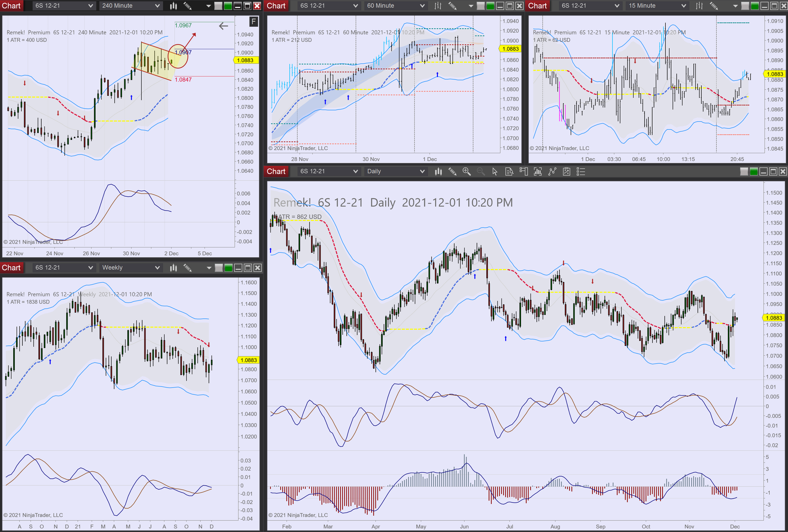This screenshot has height=532, width=788.
Task: Click the 1.0883 price marker on Daily chart
Action: tap(774, 318)
